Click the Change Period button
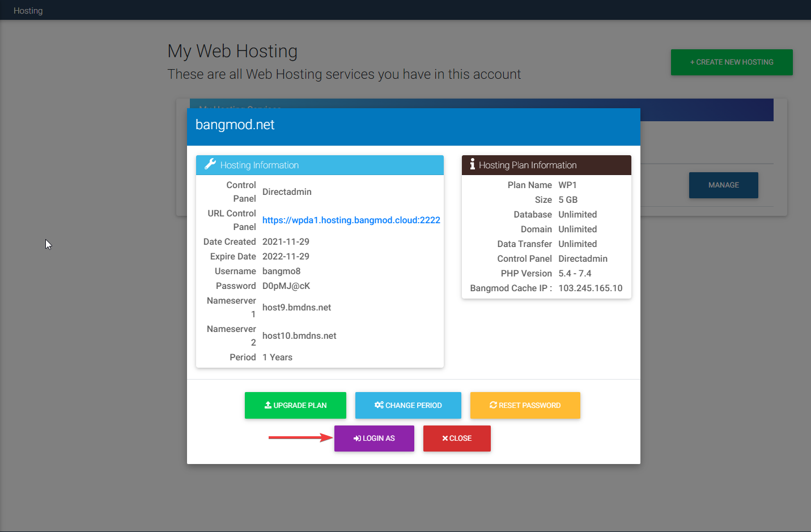 coord(408,405)
